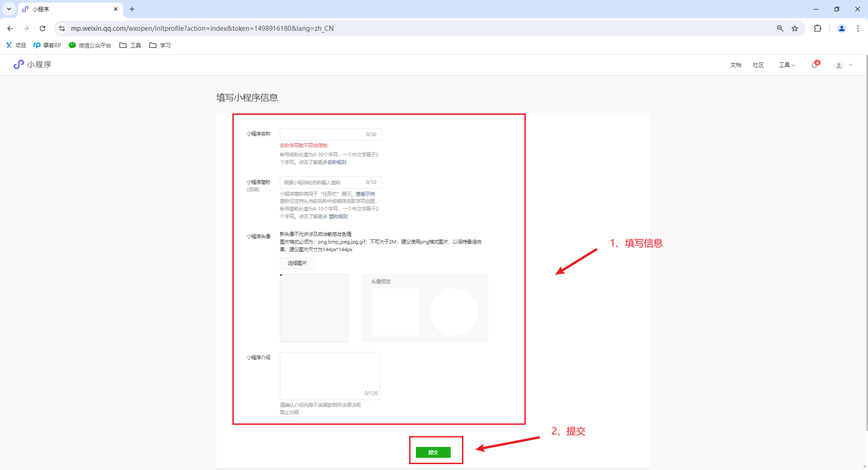Open the 文档 header link
The height and width of the screenshot is (470, 868).
point(736,65)
